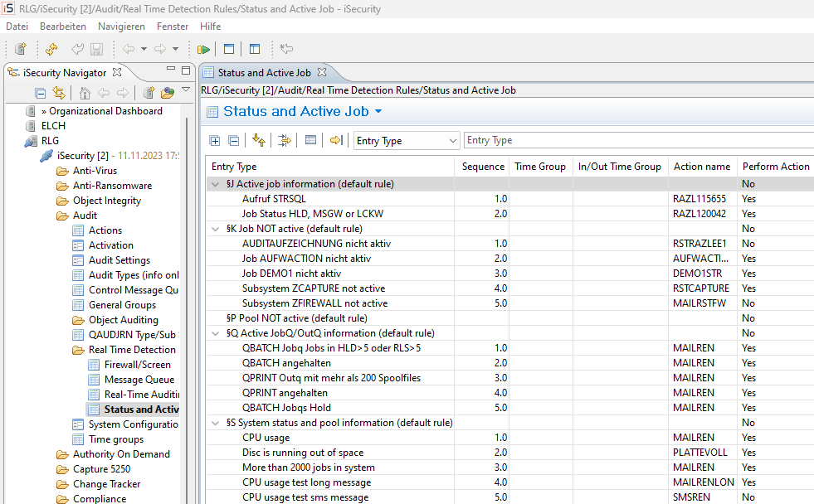Screen dimensions: 814x504
Task: Toggle link with editor in Navigator
Action: 59,94
